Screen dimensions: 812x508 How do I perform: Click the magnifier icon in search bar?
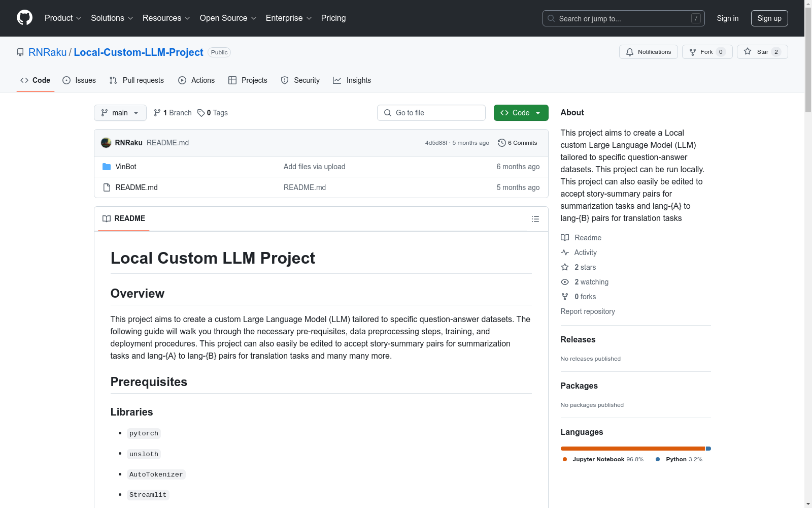[551, 18]
